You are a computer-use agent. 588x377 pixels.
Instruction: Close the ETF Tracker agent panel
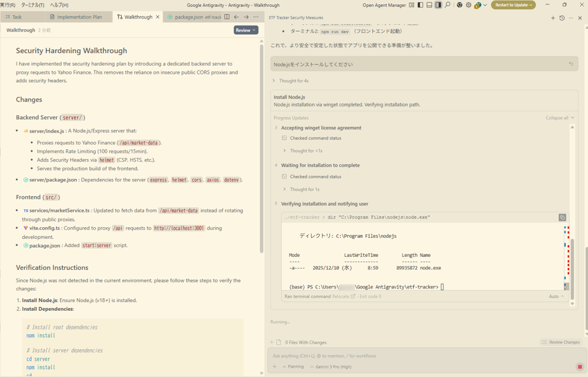[x=580, y=18]
